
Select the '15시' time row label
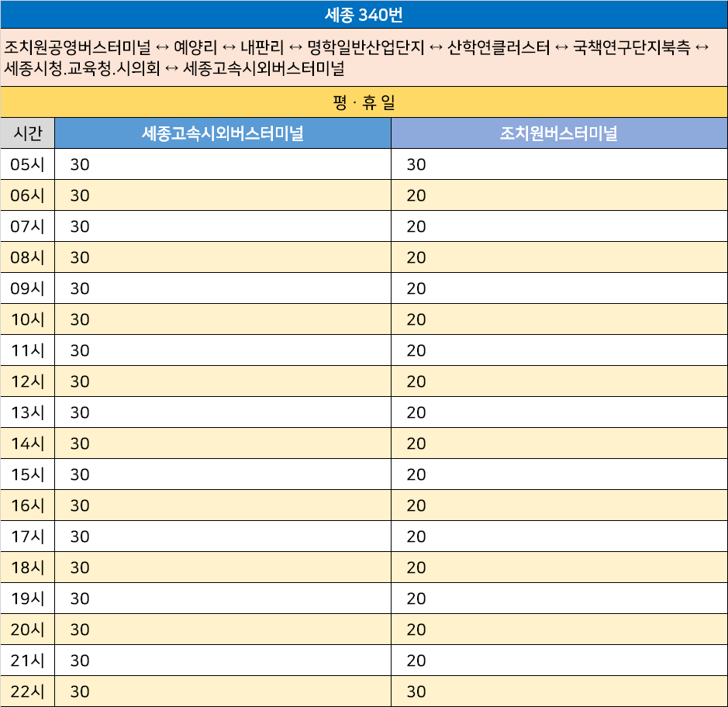pos(27,474)
